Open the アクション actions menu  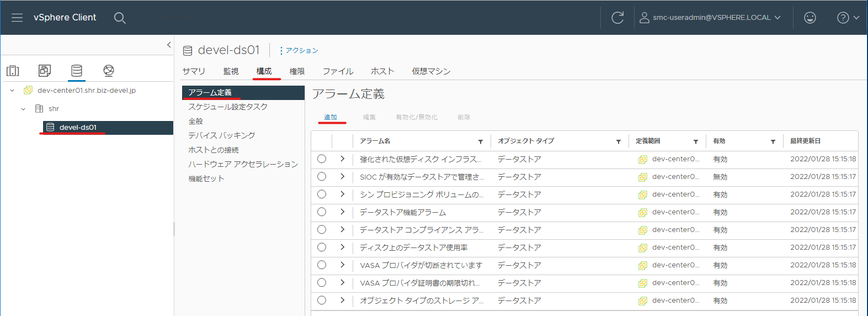coord(299,50)
